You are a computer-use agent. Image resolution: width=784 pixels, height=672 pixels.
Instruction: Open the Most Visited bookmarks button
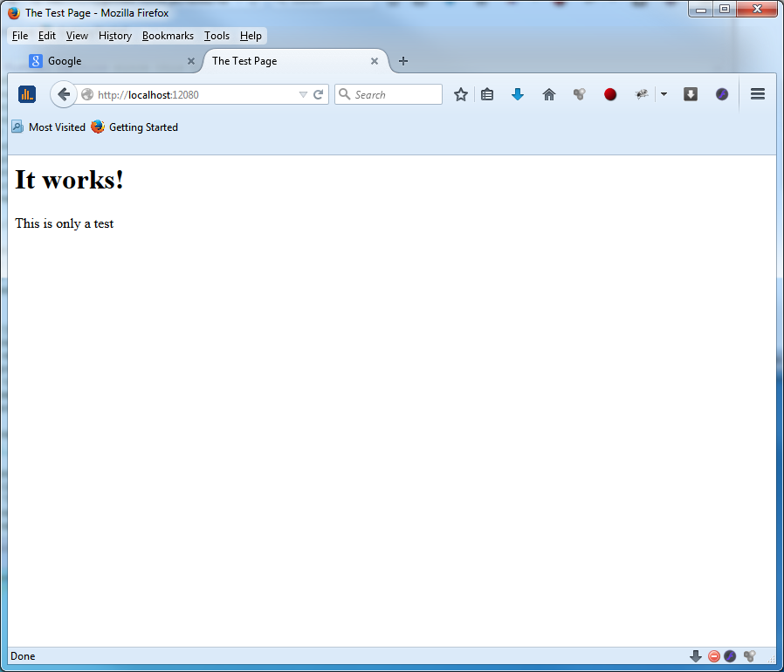(49, 127)
